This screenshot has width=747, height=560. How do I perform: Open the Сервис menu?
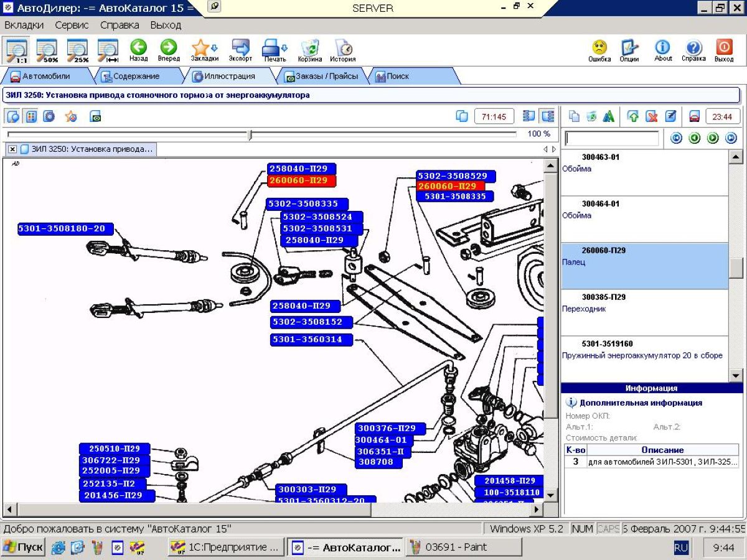(x=72, y=26)
